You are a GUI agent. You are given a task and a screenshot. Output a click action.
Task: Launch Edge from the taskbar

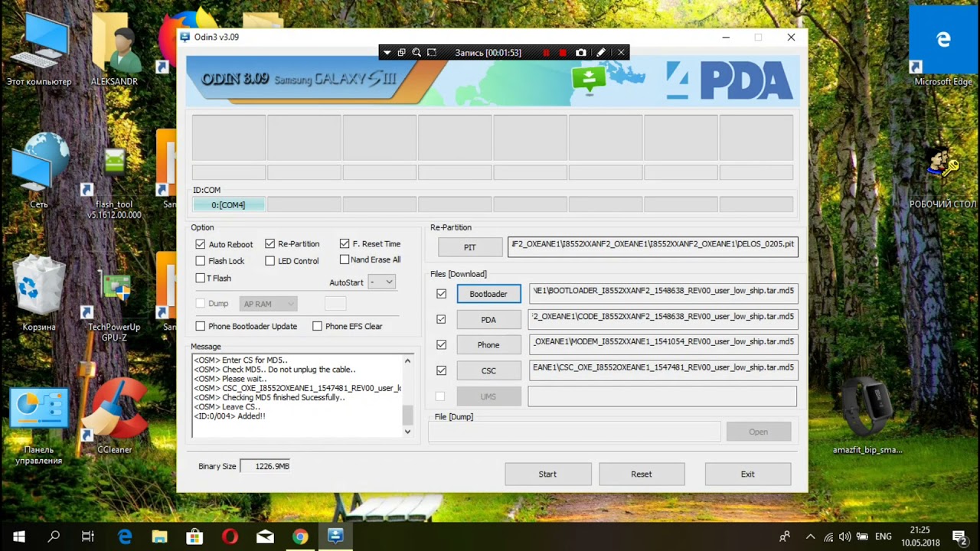tap(125, 536)
